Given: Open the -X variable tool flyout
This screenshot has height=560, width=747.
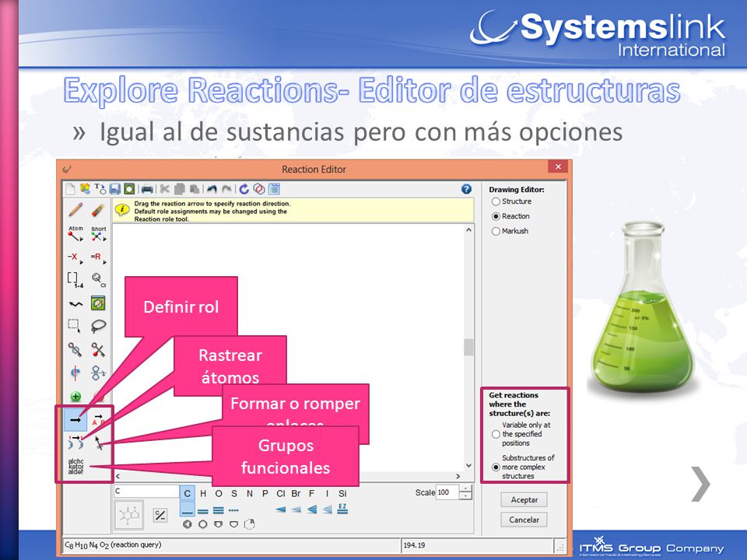Looking at the screenshot, I should pos(75,257).
